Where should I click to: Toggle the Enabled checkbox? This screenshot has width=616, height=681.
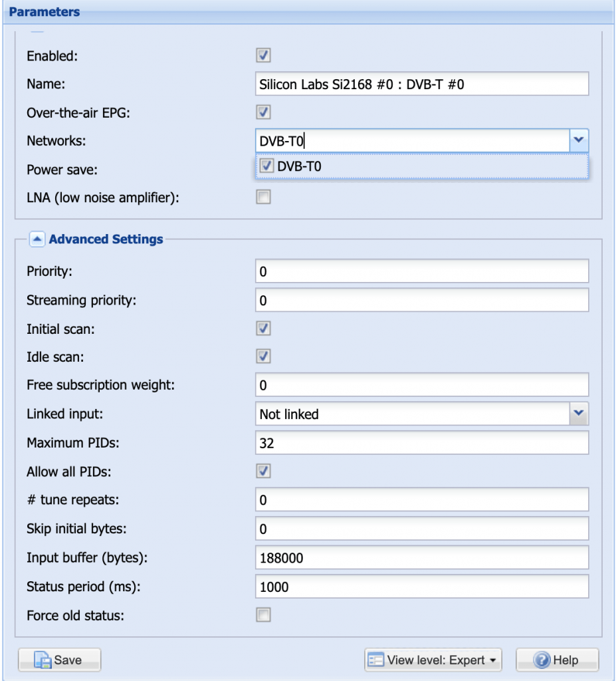264,55
